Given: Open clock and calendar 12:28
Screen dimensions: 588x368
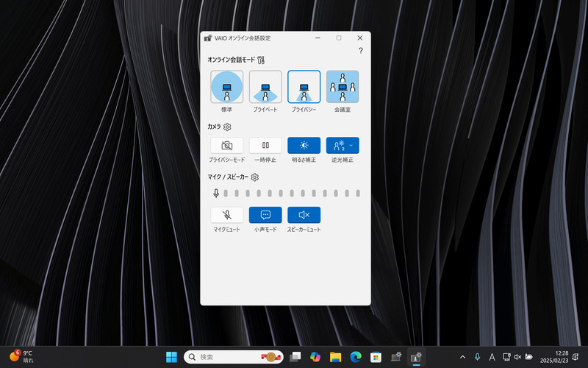Looking at the screenshot, I should [x=554, y=357].
